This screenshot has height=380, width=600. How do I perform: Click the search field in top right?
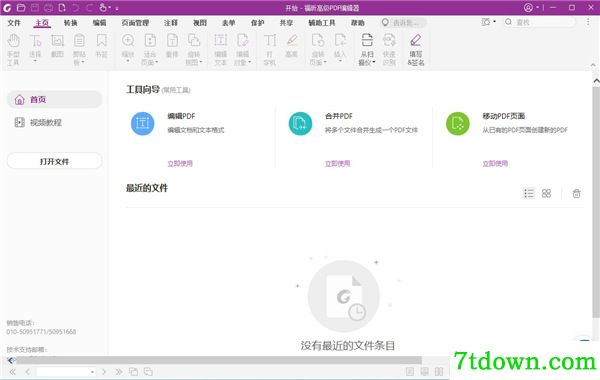pos(540,22)
